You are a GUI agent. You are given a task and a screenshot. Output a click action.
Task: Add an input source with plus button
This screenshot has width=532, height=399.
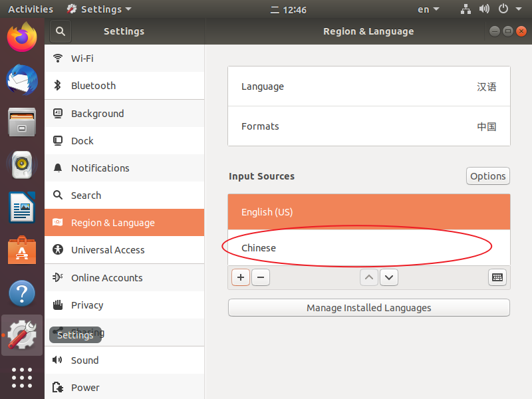point(241,277)
